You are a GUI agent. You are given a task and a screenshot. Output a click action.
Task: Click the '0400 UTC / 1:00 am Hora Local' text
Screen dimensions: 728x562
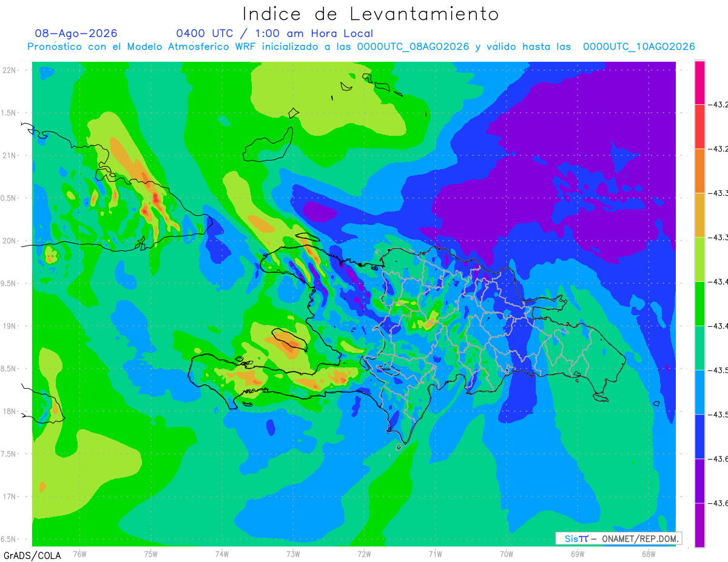(275, 33)
